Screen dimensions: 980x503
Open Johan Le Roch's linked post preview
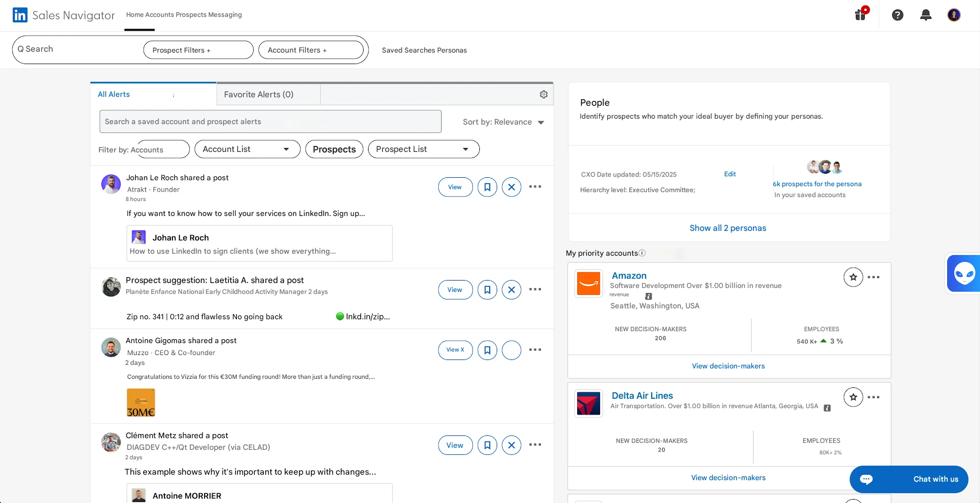[260, 244]
